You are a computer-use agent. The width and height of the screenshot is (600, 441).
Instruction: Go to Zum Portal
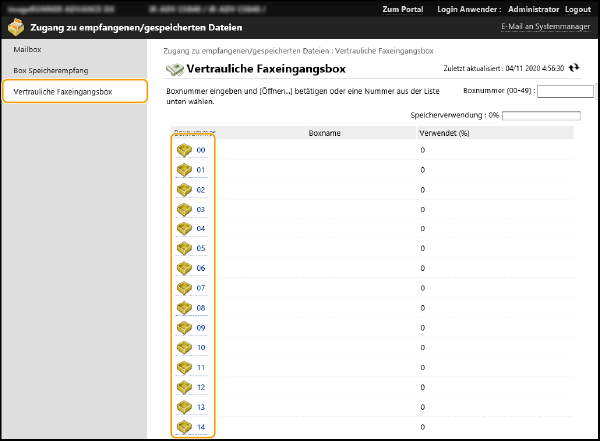point(403,9)
